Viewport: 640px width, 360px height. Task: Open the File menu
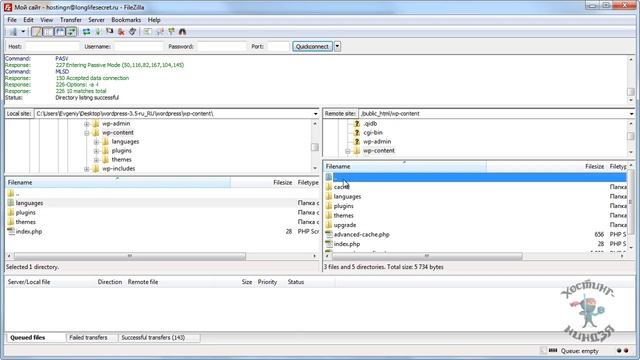click(12, 20)
